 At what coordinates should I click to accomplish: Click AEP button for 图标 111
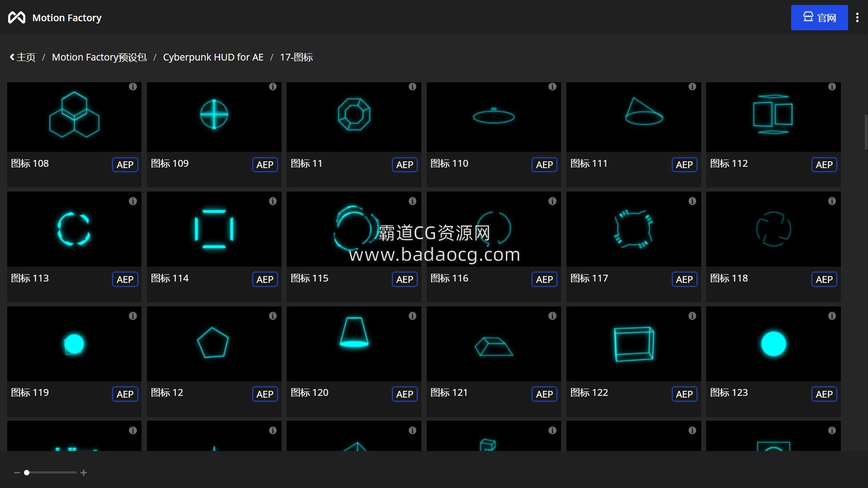(684, 164)
